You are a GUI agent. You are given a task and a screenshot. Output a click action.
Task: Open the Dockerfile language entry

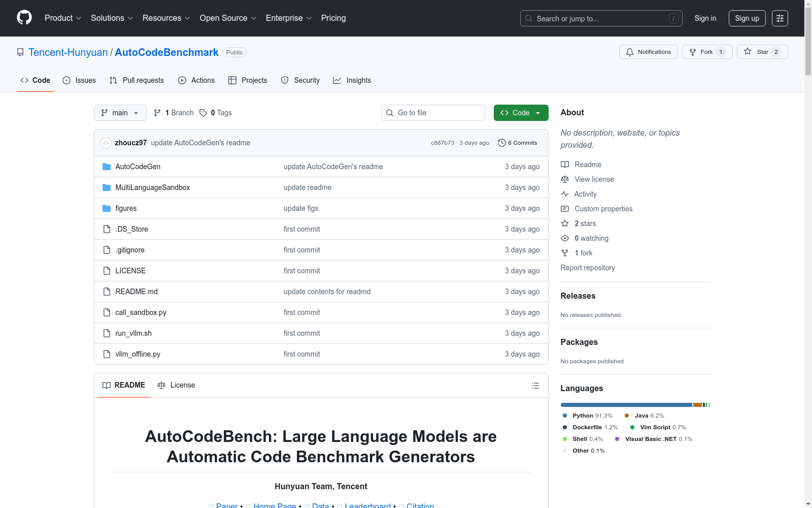(x=590, y=427)
